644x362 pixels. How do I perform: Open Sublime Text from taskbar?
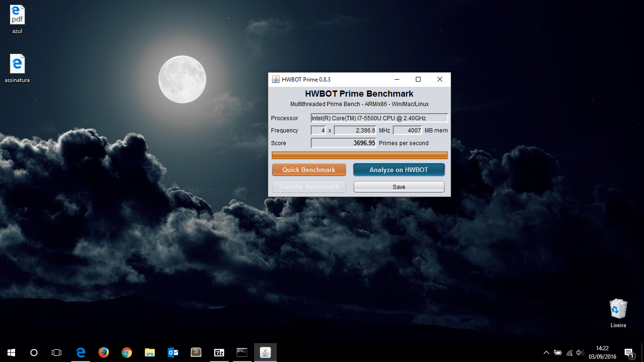tap(196, 353)
